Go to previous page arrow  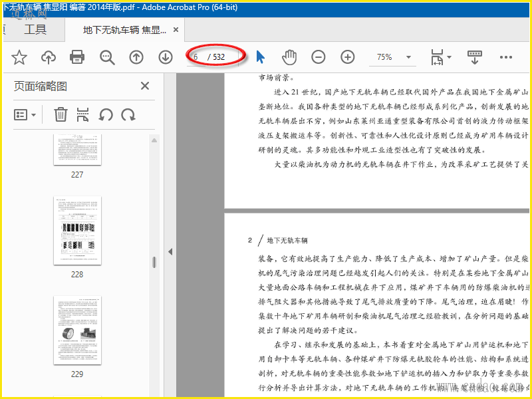point(136,57)
